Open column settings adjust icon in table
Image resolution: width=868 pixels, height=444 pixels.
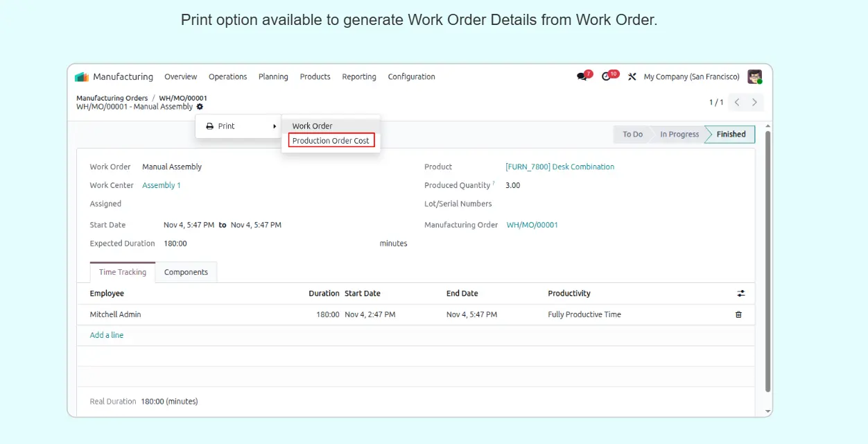click(x=740, y=293)
